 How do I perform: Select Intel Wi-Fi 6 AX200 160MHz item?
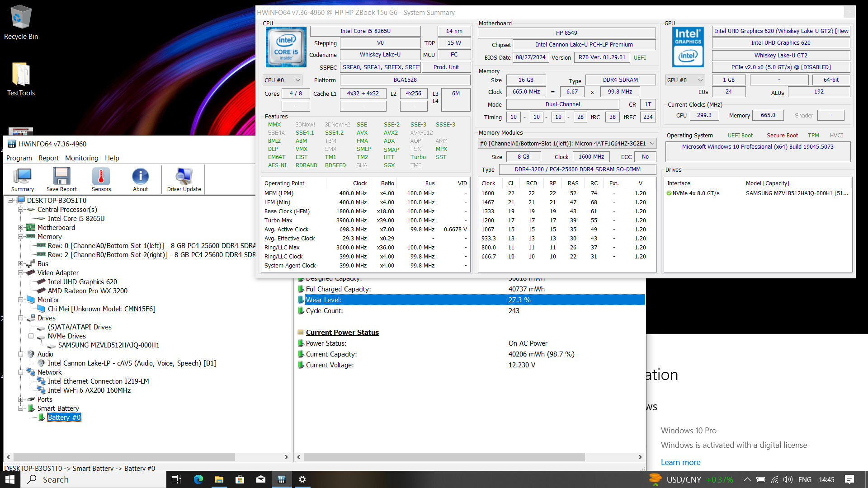pos(89,390)
